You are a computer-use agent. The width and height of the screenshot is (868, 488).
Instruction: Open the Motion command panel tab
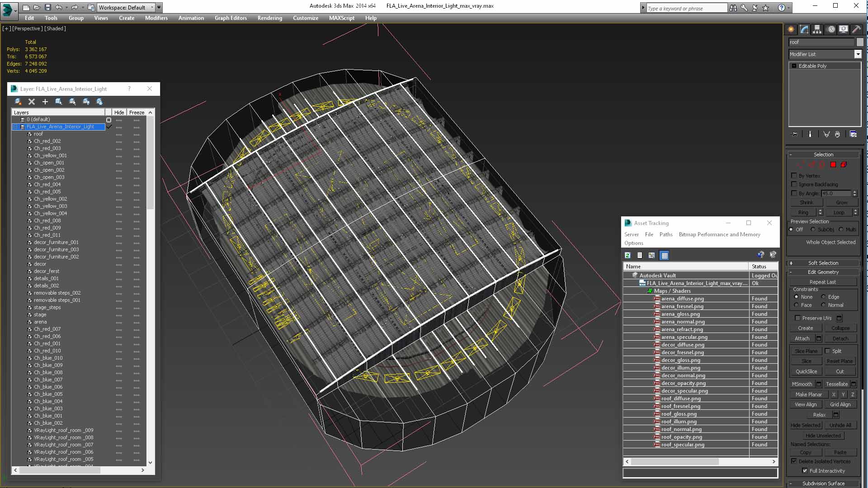click(x=831, y=29)
